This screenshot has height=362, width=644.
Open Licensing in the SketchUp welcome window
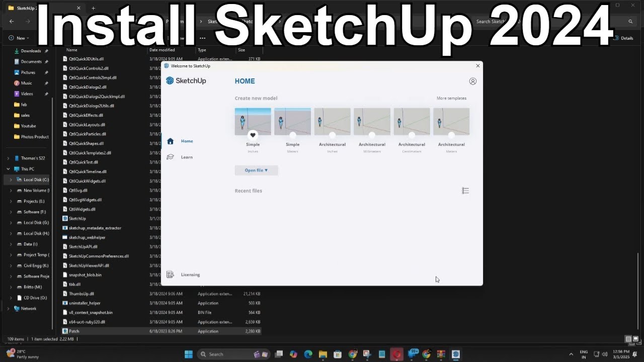[184, 275]
